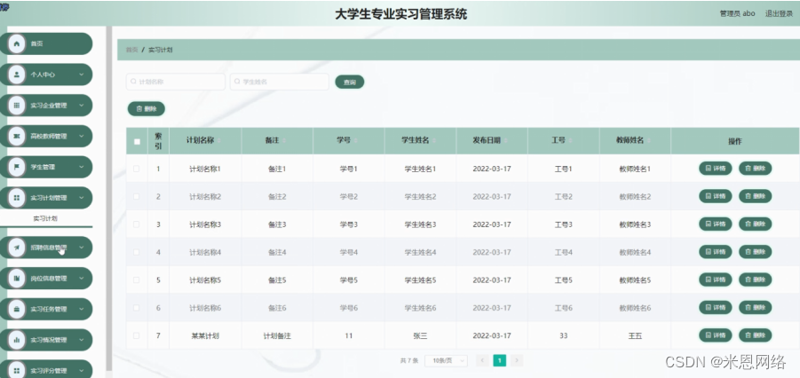
Task: Expand 个人中心 with its chevron
Action: pyautogui.click(x=81, y=74)
